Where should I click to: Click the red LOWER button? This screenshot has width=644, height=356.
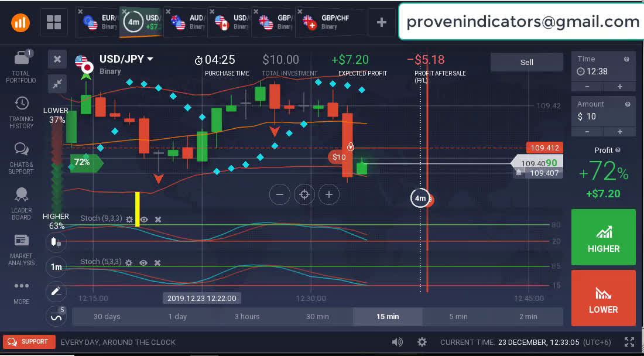coord(603,297)
